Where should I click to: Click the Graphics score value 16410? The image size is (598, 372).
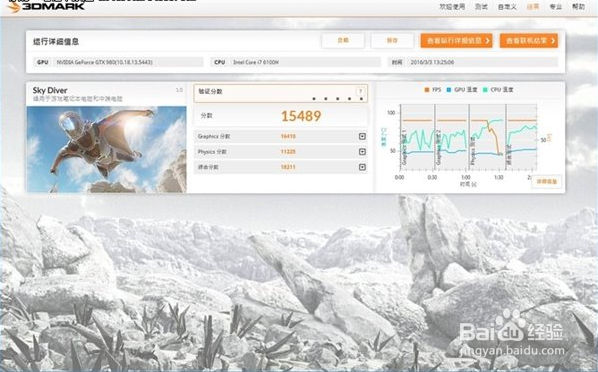point(288,136)
